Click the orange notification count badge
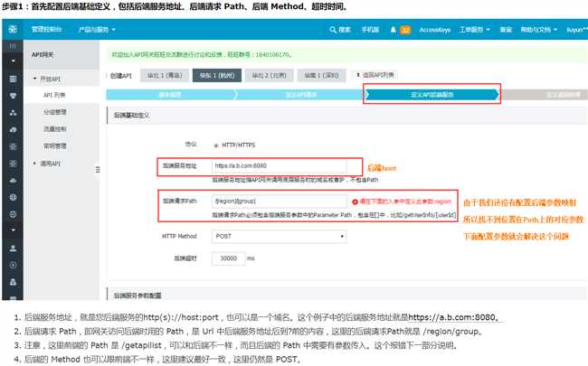 click(405, 30)
